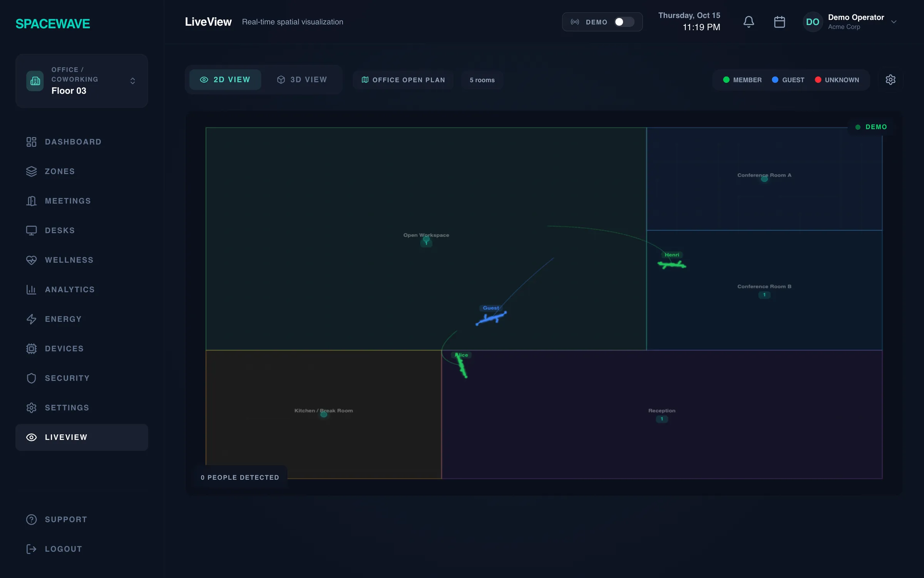
Task: Click the building icon in floor selector
Action: point(35,81)
